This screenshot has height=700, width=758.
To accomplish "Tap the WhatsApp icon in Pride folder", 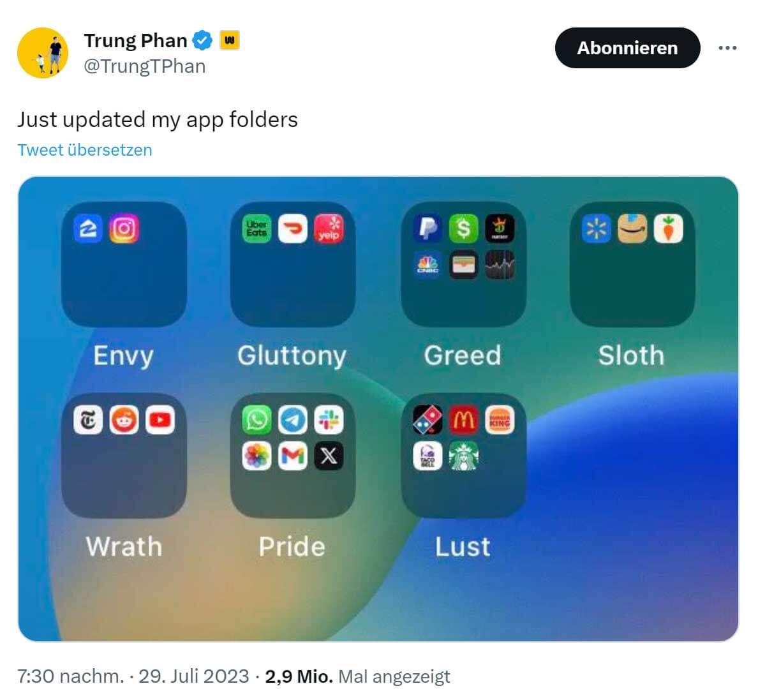I will (256, 420).
